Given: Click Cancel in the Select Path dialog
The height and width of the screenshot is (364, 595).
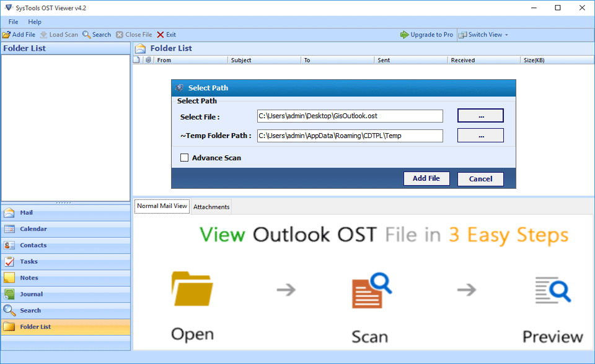Looking at the screenshot, I should [x=480, y=179].
